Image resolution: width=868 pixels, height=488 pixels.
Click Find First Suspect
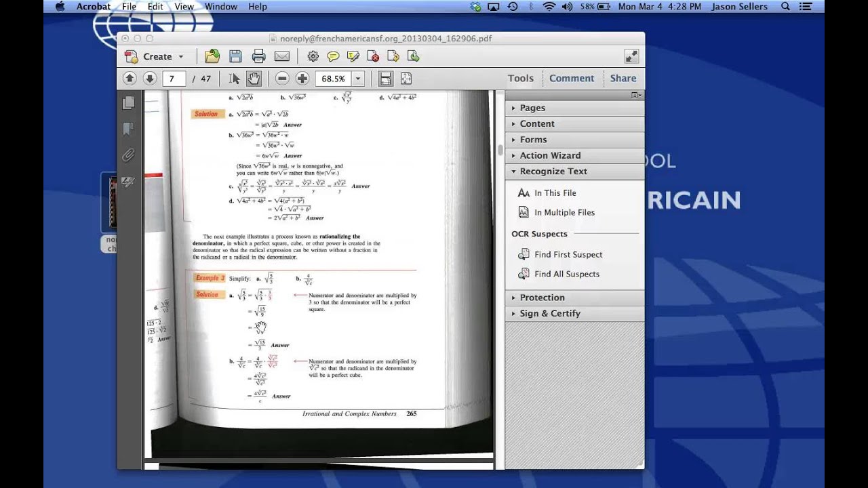(x=560, y=254)
